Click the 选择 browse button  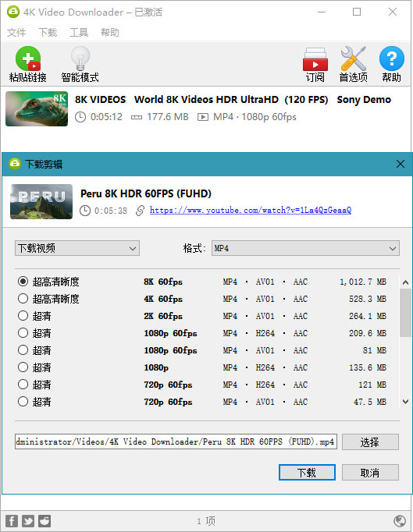370,442
